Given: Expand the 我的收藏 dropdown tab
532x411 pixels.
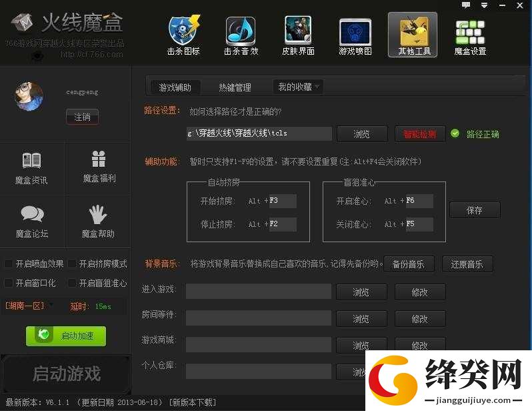Looking at the screenshot, I should pyautogui.click(x=298, y=87).
